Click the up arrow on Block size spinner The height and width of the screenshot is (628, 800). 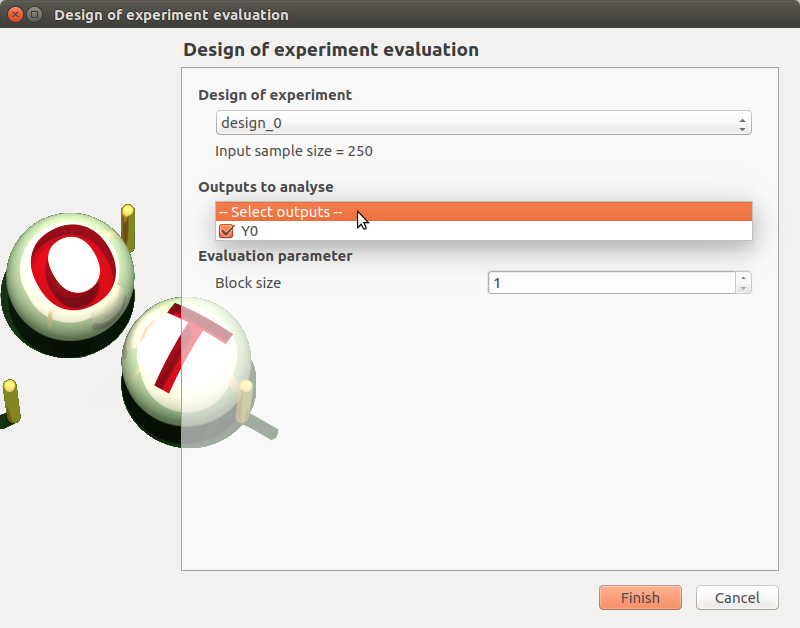743,277
